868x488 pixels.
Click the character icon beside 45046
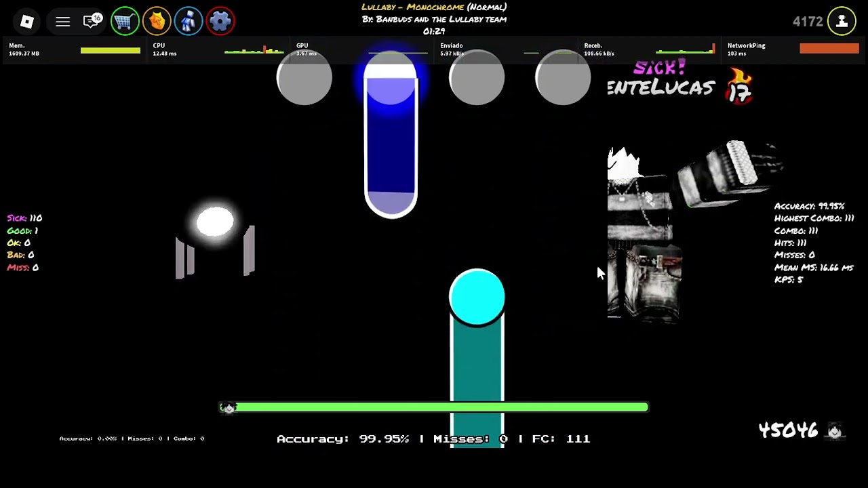pyautogui.click(x=835, y=430)
